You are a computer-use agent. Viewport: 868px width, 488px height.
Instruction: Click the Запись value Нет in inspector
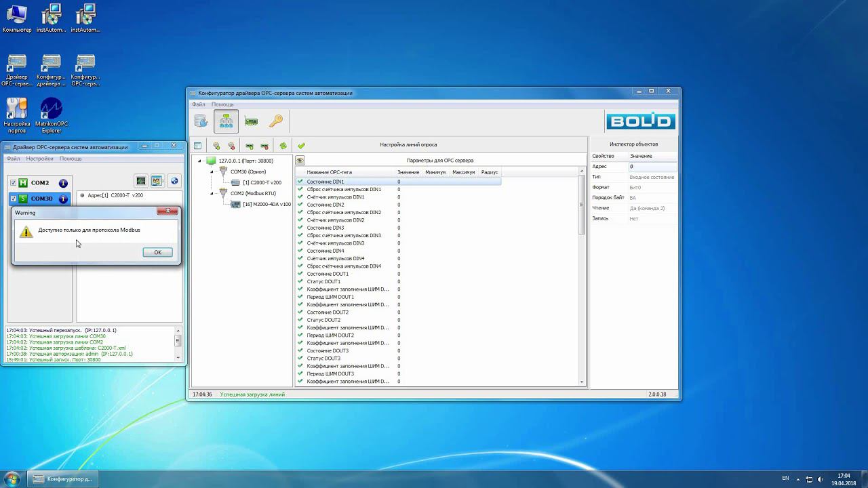tap(633, 219)
